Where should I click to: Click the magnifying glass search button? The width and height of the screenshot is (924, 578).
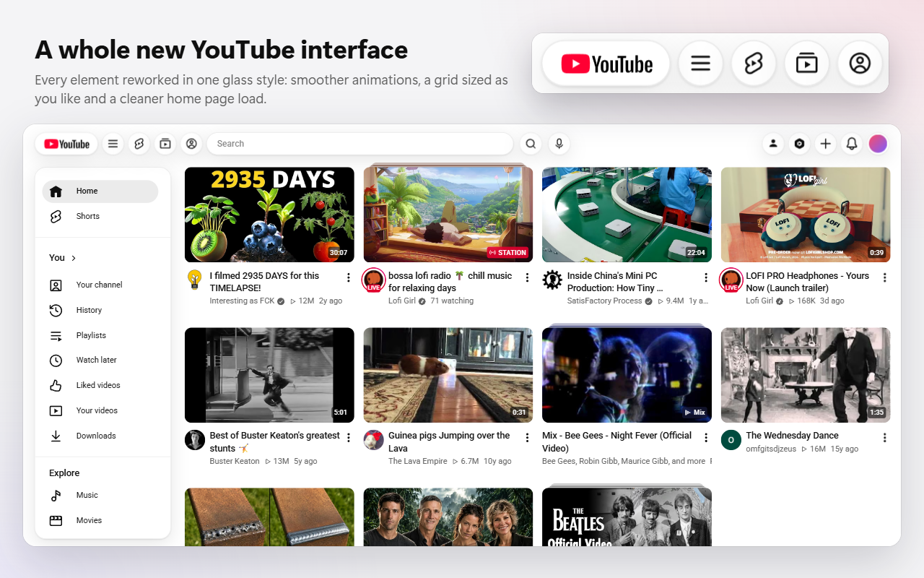pos(531,144)
